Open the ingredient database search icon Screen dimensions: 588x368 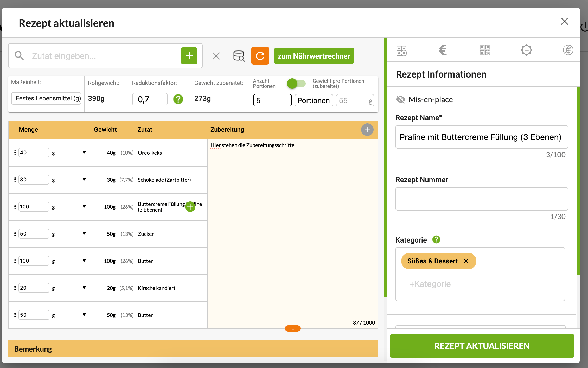(239, 56)
